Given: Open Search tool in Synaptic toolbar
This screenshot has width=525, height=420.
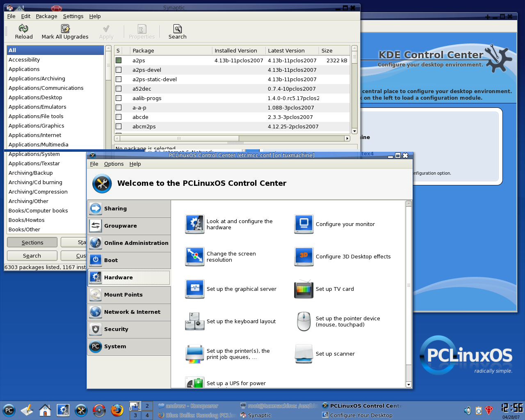Looking at the screenshot, I should point(178,32).
